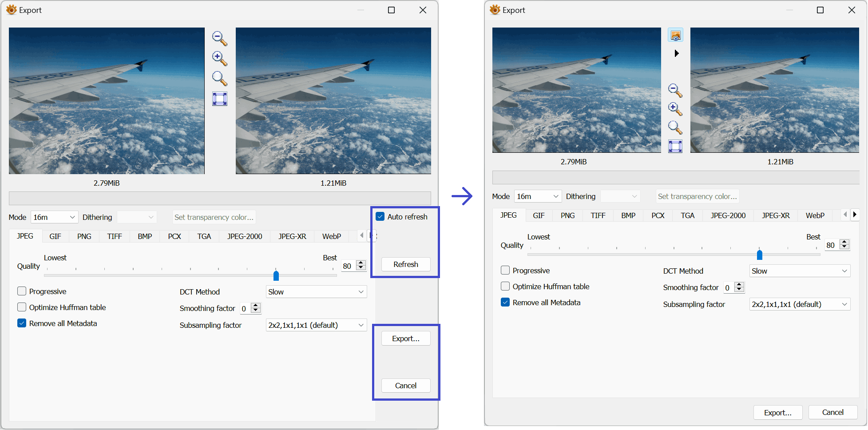Screen dimensions: 868x430
Task: Click the zoom in magnifier in left dialog
Action: tap(219, 58)
